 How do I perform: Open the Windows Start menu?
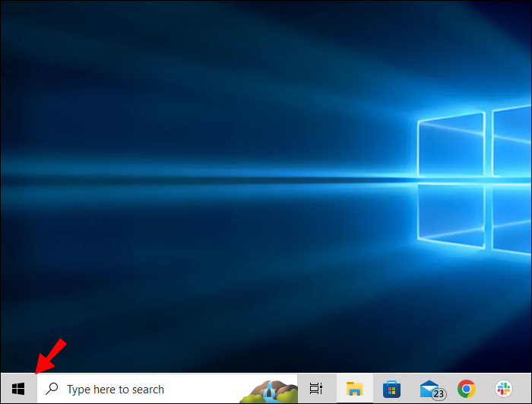click(x=18, y=389)
